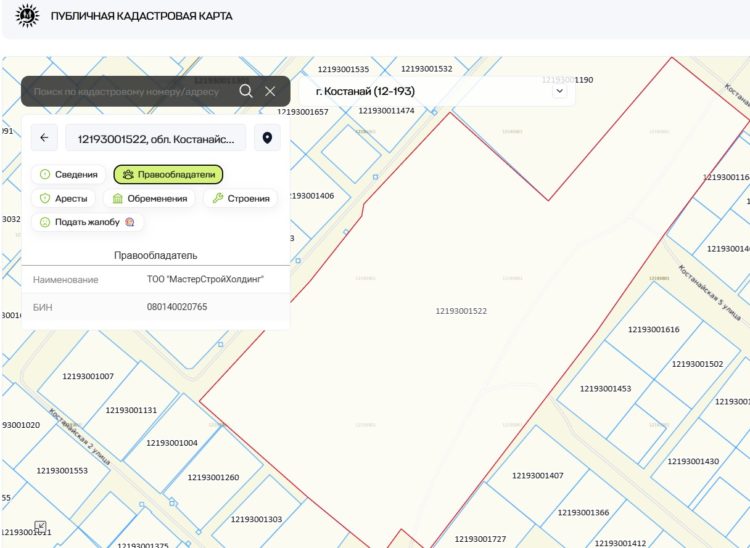The width and height of the screenshot is (750, 548).
Task: Select the Правообладатели tab
Action: 168,174
